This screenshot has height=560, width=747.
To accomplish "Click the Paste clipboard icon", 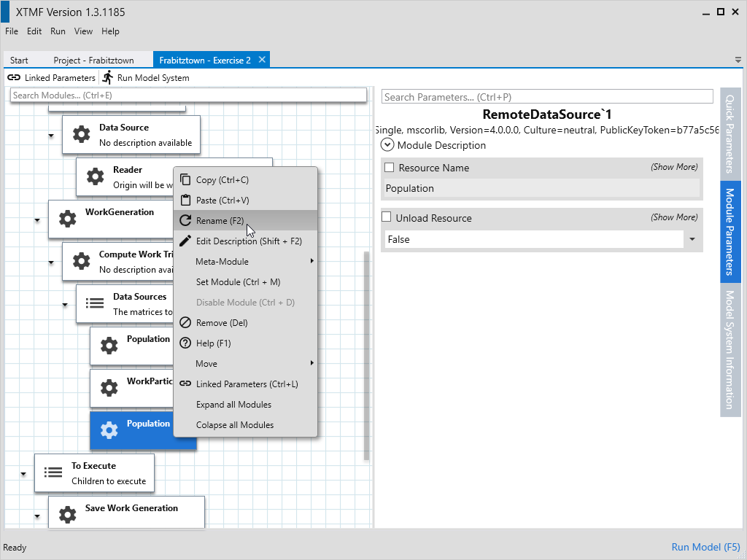I will (x=185, y=201).
